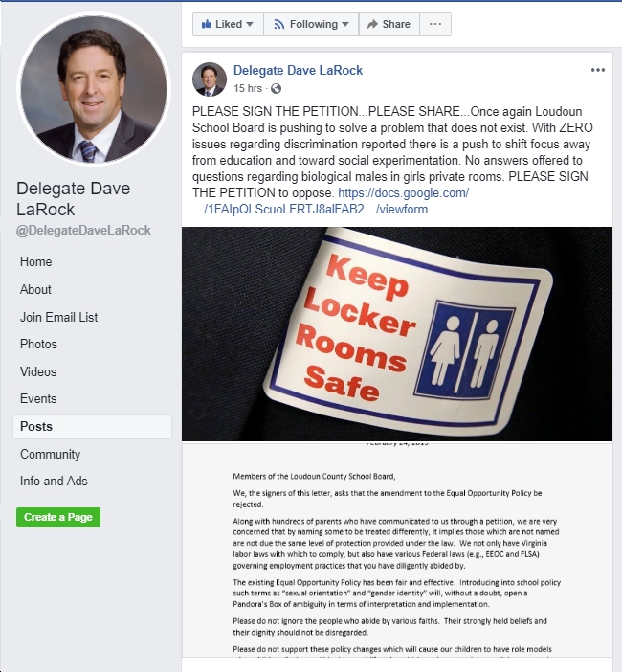Open the page more options ellipsis button
The height and width of the screenshot is (672, 622).
pyautogui.click(x=435, y=24)
